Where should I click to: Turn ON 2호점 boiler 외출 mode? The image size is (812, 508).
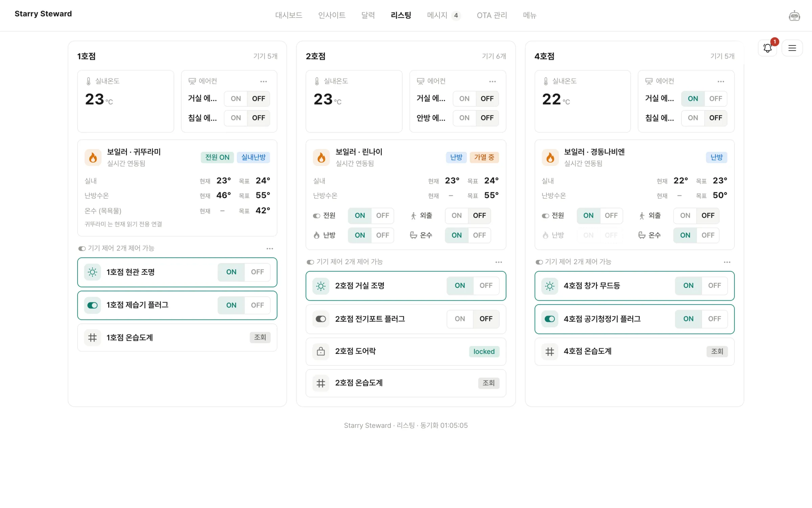point(456,216)
